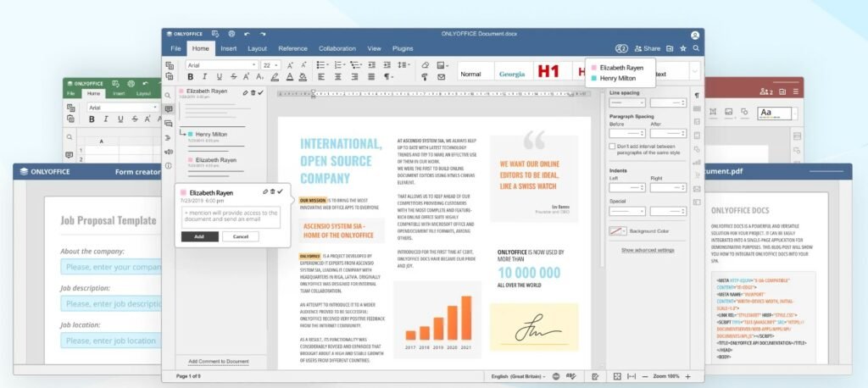Edit the top Elizabeth Rayen comment in panel

(245, 92)
